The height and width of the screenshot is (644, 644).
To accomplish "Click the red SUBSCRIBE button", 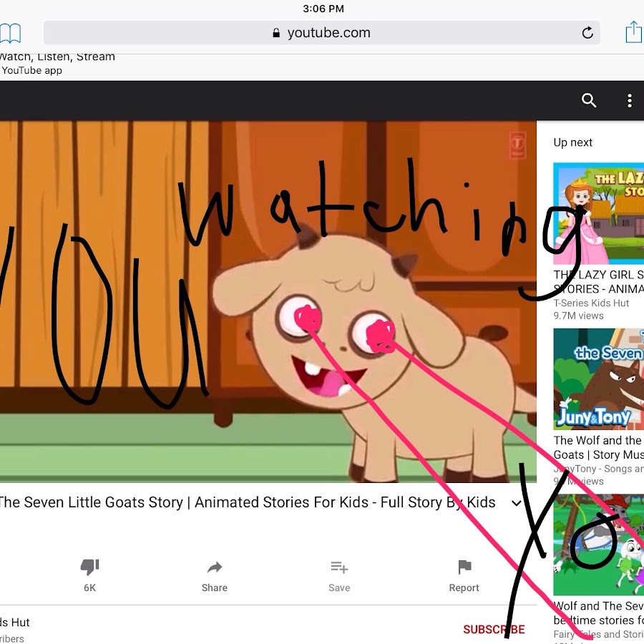I will click(x=494, y=629).
